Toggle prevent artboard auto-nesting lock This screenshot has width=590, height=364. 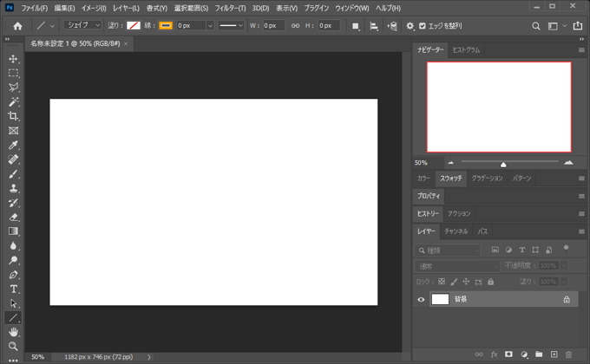478,282
